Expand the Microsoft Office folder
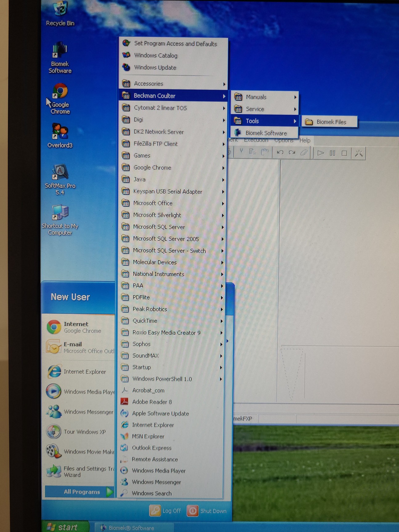399x532 pixels. 172,203
